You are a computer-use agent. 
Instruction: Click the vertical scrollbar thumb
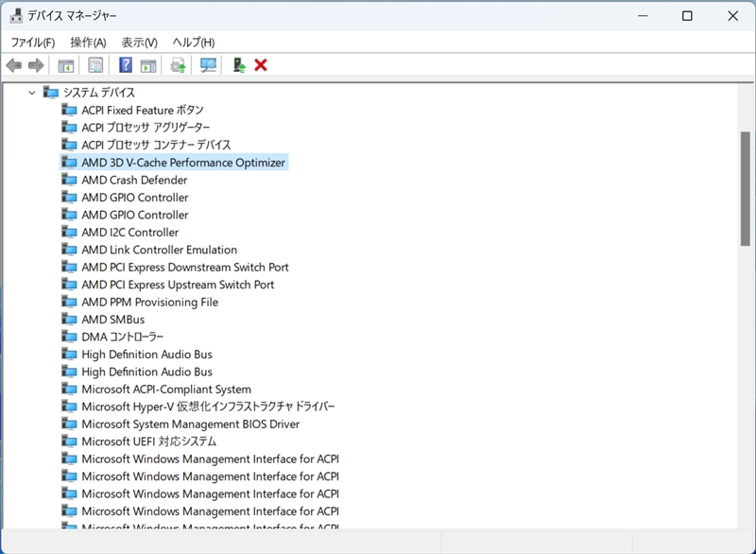(x=745, y=189)
